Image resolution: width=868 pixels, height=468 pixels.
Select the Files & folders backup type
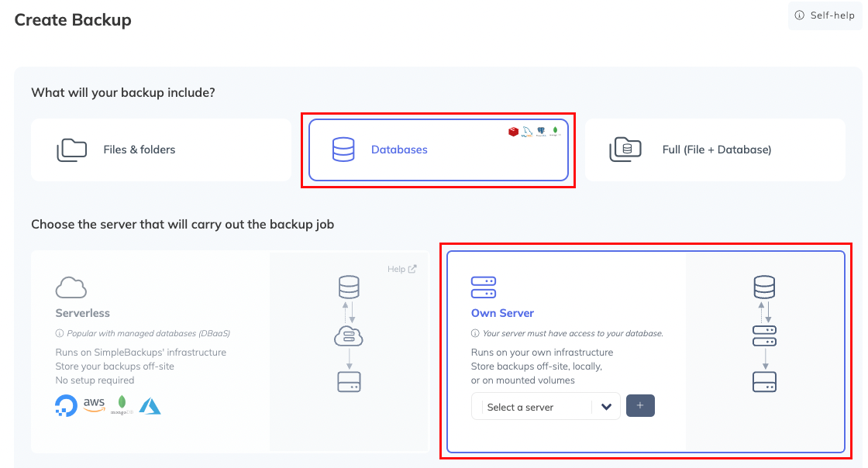click(x=161, y=150)
